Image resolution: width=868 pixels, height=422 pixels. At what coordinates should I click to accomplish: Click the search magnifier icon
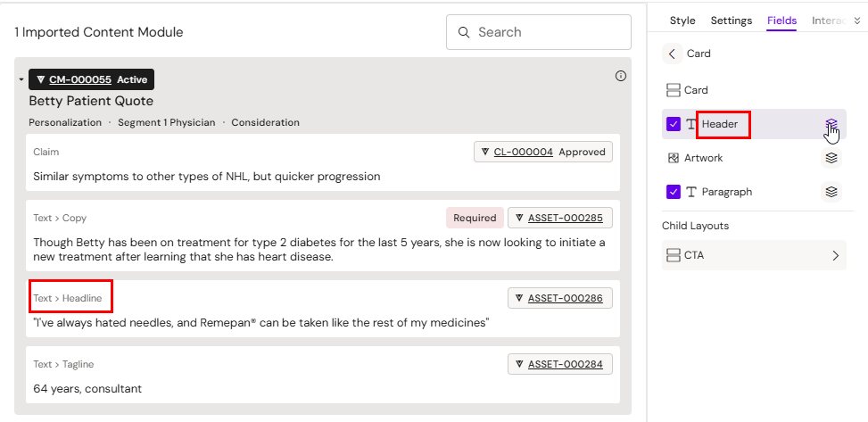[464, 32]
